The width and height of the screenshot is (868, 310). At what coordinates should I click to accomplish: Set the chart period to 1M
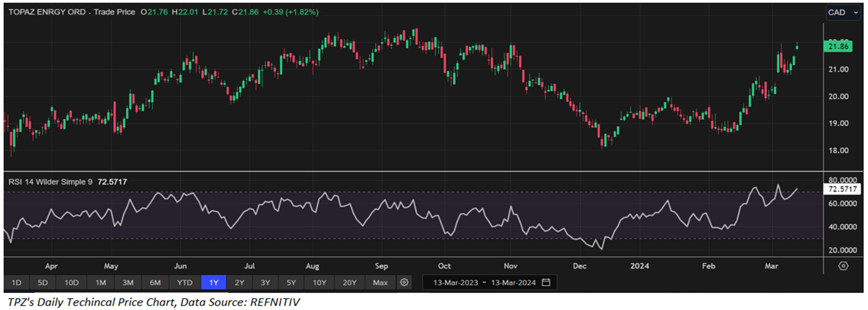(x=100, y=282)
